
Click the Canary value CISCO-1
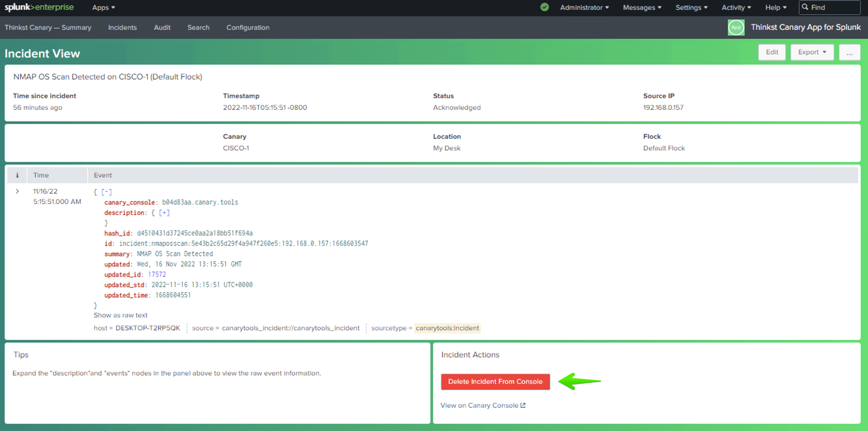click(236, 148)
